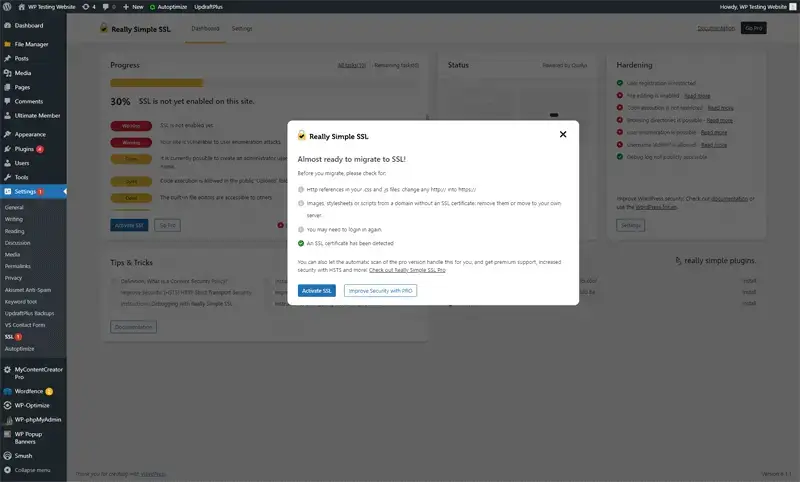Open Read more for browsing directories
Viewport: 800px width, 482px height.
pos(719,120)
